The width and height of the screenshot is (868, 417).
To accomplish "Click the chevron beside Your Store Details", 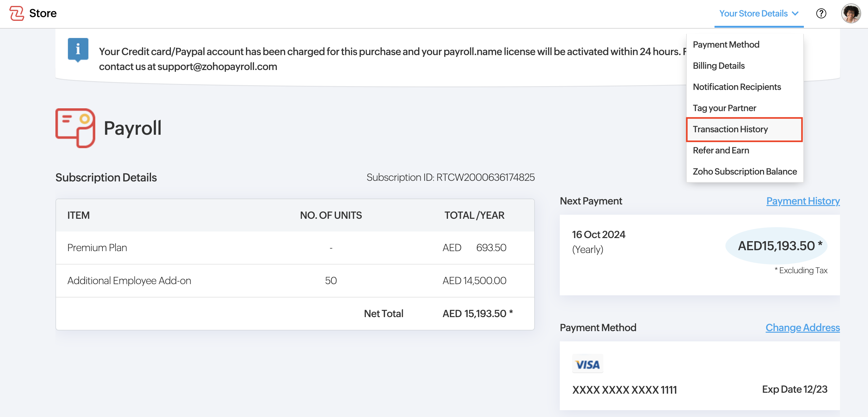I will [795, 13].
